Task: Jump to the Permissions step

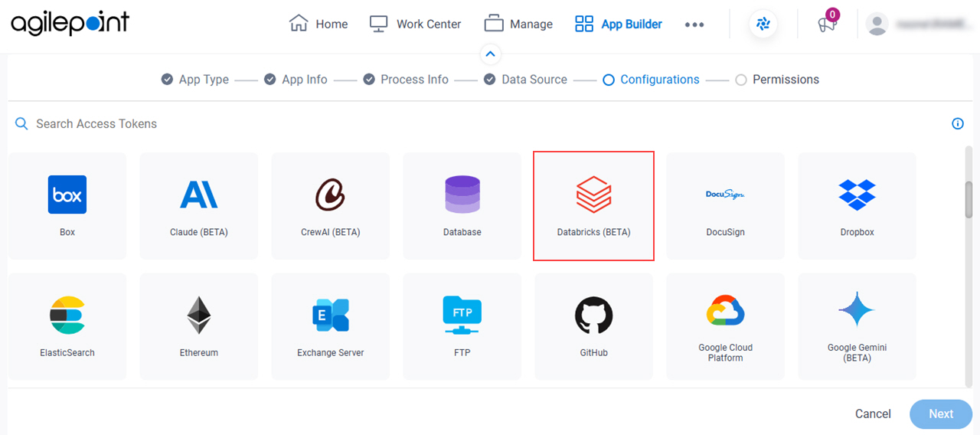Action: pos(777,80)
